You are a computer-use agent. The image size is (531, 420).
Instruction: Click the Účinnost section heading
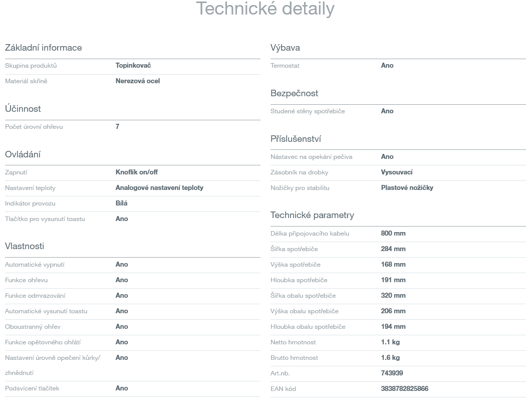(23, 109)
